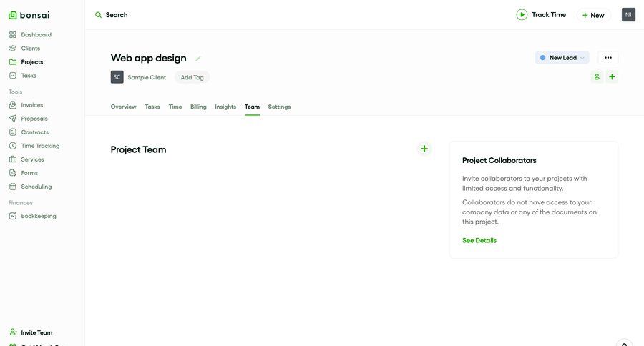Viewport: 644px width, 346px height.
Task: Open the Invoices icon in Tools
Action: pos(13,105)
